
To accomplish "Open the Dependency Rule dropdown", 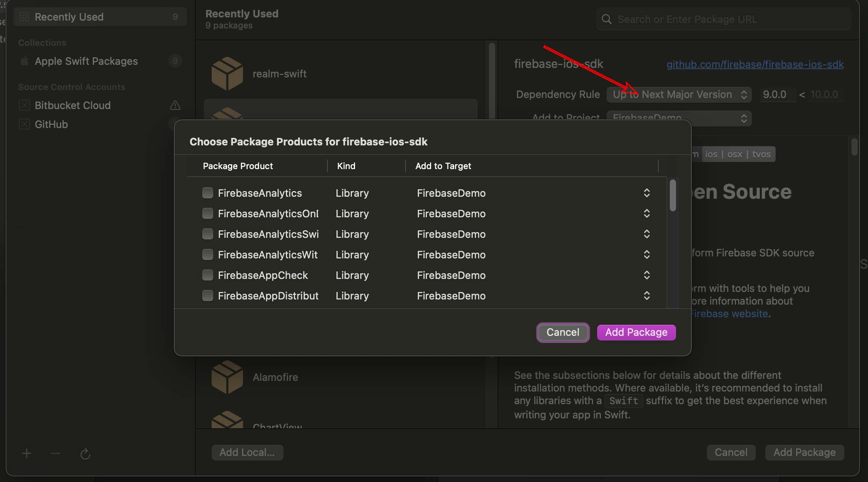I will 679,94.
